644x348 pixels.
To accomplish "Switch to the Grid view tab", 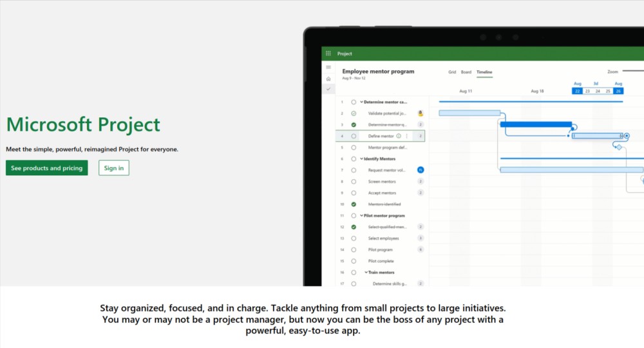I will click(x=452, y=72).
